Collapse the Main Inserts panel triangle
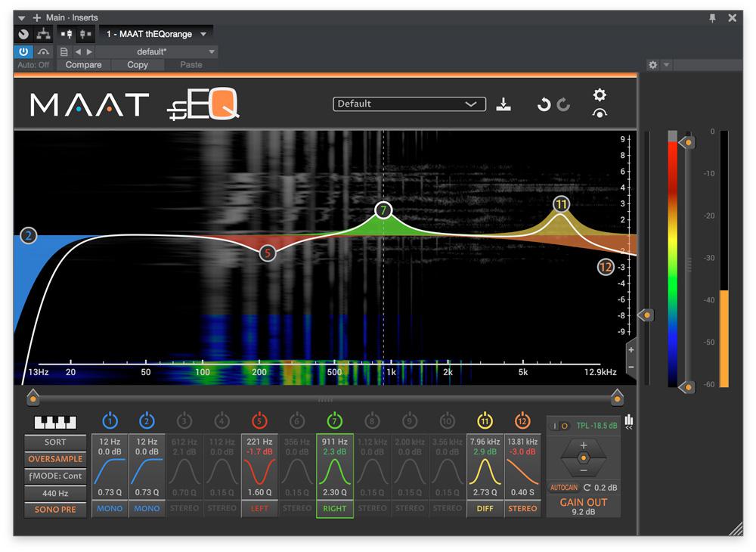Viewport: 756px width, 552px height. [x=22, y=18]
